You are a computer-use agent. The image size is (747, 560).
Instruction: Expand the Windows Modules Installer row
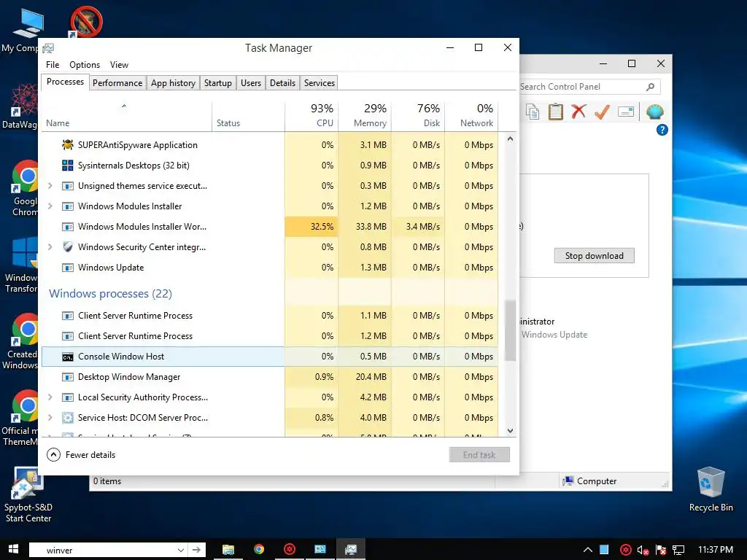coord(50,206)
